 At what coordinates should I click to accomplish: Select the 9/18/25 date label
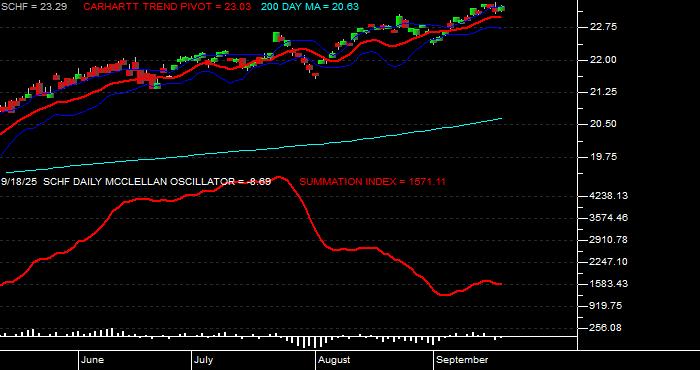[x=19, y=182]
